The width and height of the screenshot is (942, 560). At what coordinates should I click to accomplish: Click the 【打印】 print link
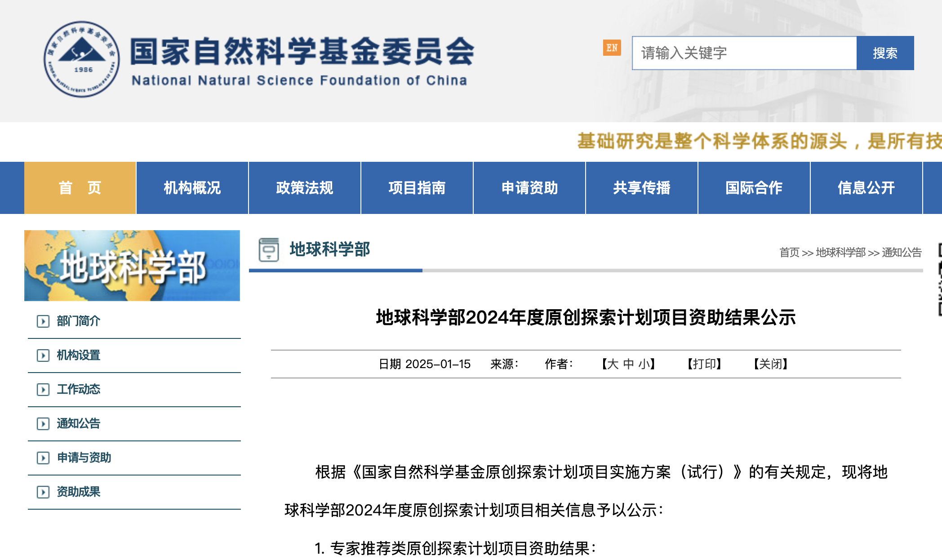pyautogui.click(x=704, y=364)
